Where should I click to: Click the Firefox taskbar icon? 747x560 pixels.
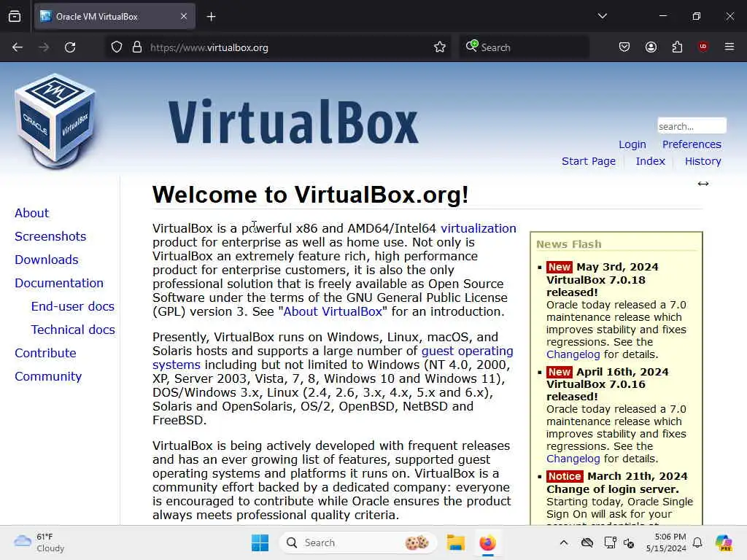tap(488, 542)
